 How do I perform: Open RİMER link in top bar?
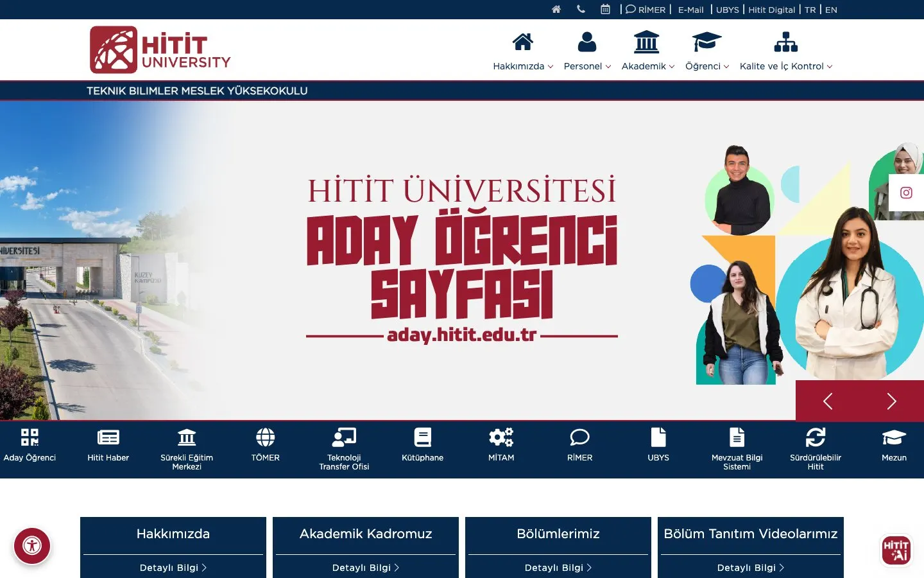(646, 10)
